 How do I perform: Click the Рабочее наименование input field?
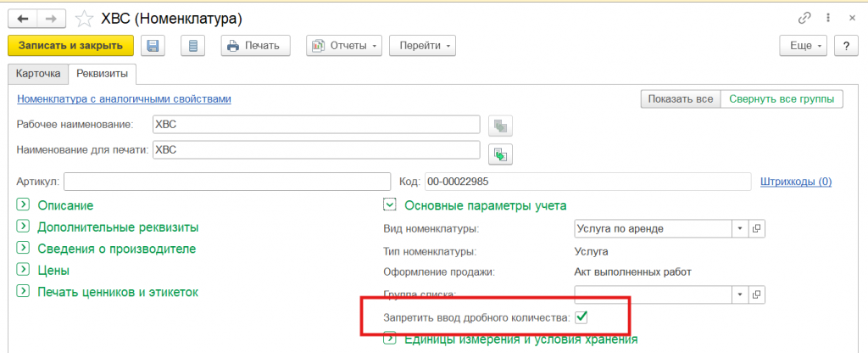tap(315, 125)
